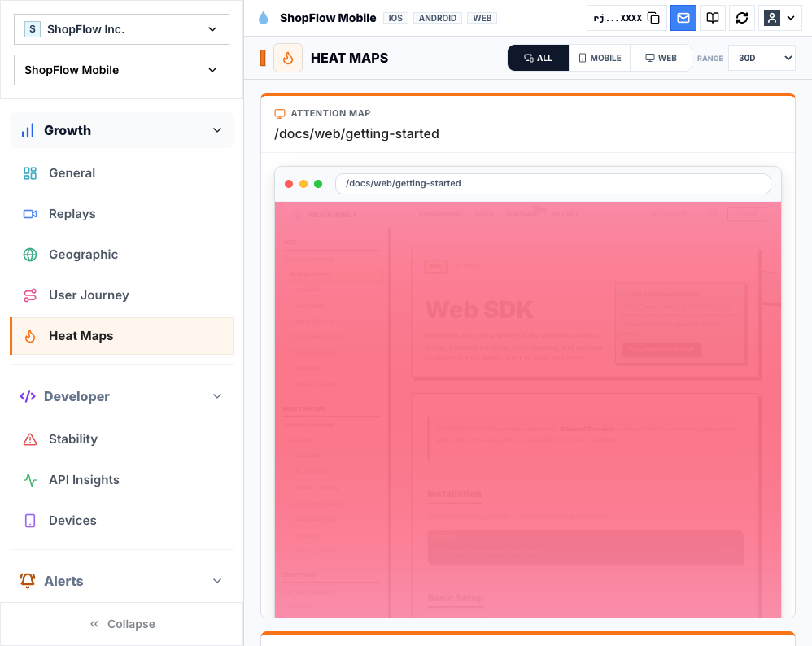Click the ANDROID platform tag
Viewport: 812px width, 646px height.
pyautogui.click(x=438, y=18)
